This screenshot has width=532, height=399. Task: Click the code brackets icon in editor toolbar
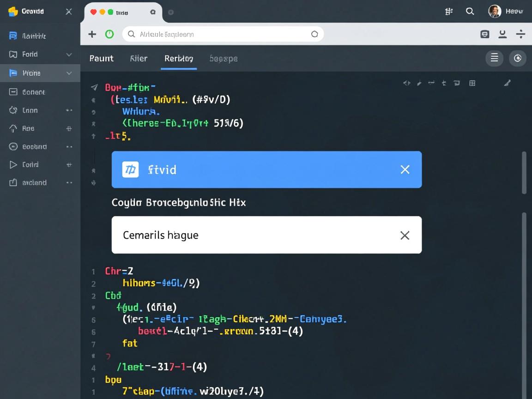tap(406, 83)
